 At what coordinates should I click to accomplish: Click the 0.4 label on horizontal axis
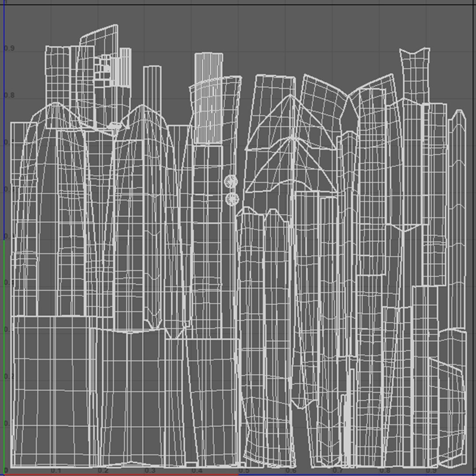click(x=197, y=471)
